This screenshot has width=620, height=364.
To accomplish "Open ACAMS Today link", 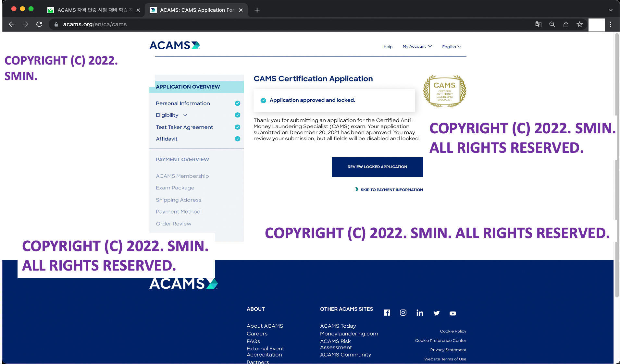I will [x=338, y=326].
